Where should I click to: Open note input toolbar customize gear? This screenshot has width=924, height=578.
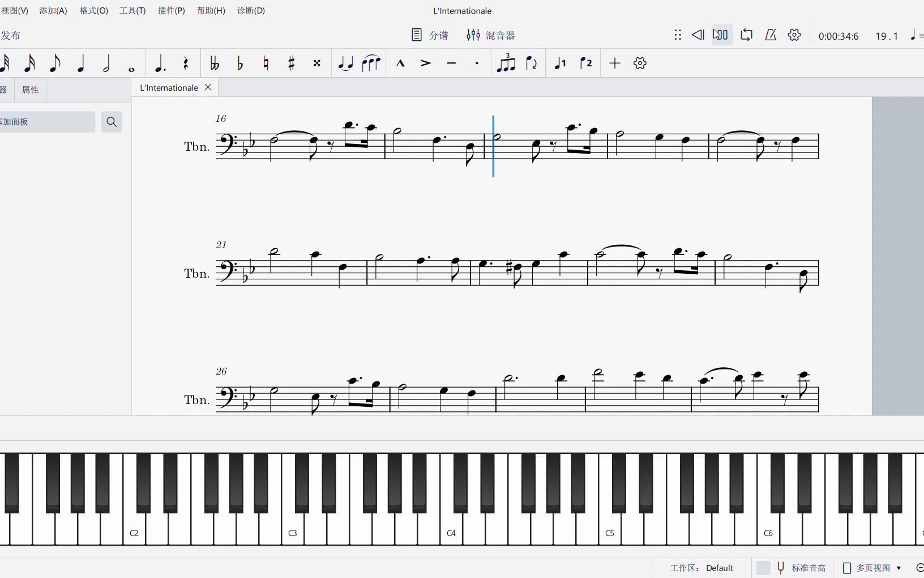click(640, 63)
